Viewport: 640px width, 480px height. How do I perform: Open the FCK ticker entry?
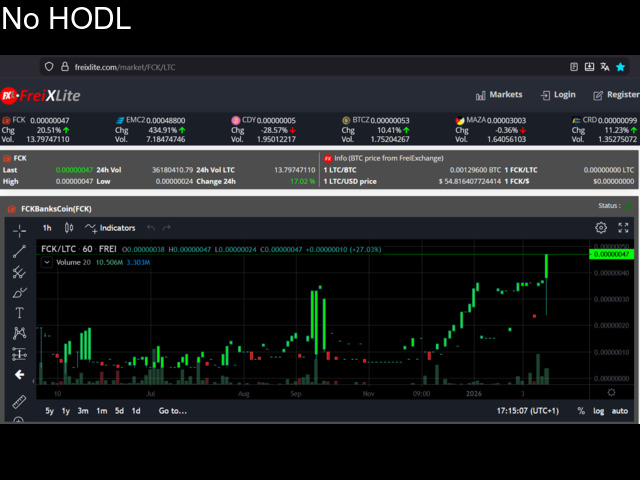point(36,130)
